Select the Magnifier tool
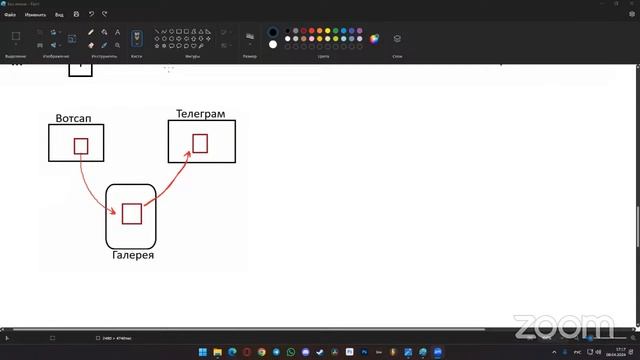This screenshot has height=360, width=640. [x=118, y=45]
